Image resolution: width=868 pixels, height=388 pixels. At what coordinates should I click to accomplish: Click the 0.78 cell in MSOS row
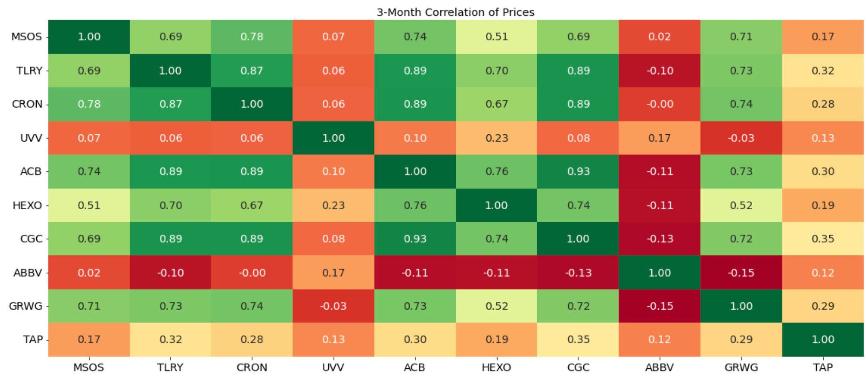(252, 37)
